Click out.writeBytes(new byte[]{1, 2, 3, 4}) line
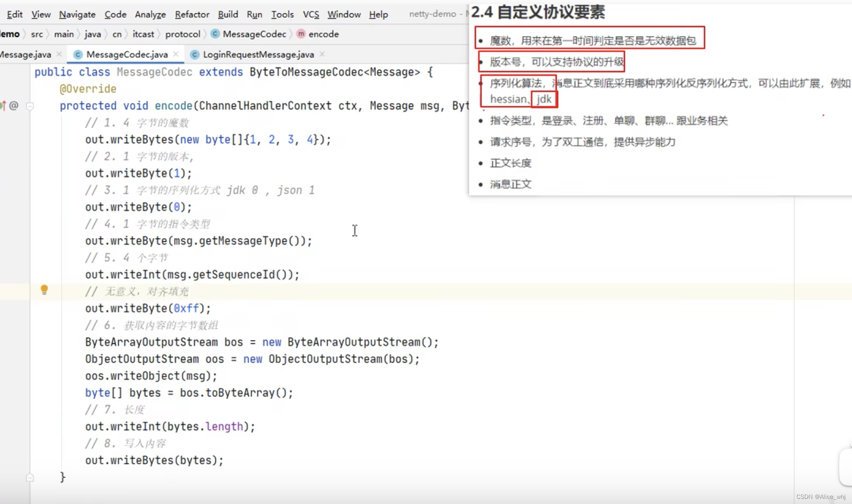Image resolution: width=852 pixels, height=504 pixels. tap(208, 140)
